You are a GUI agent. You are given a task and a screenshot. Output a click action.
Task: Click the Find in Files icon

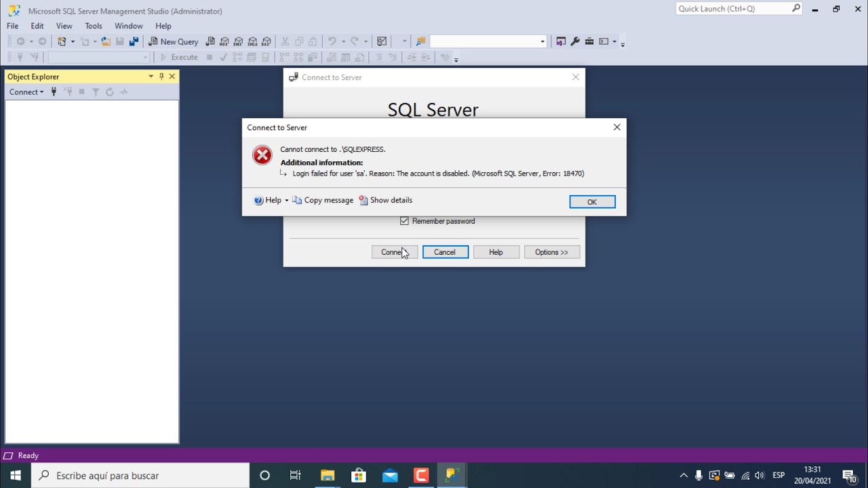[x=420, y=41]
